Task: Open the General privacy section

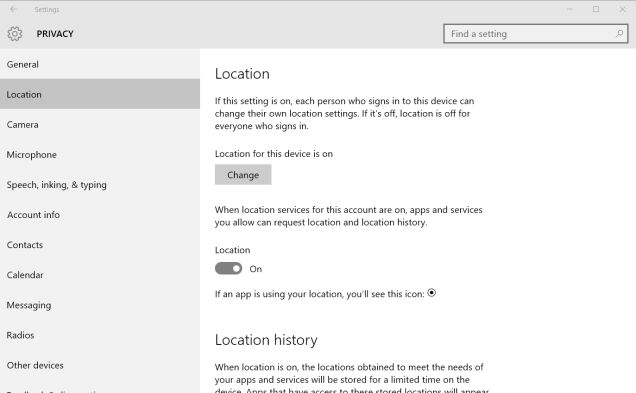Action: (100, 64)
